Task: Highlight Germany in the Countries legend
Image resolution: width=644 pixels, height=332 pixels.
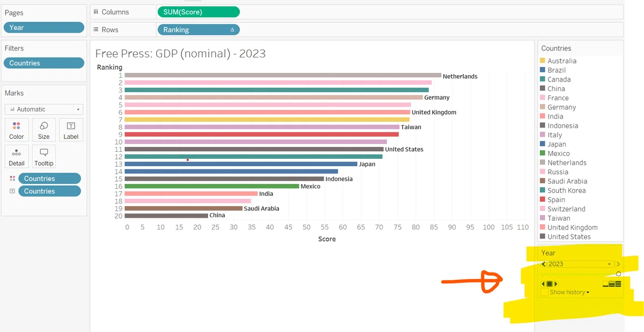Action: pos(562,107)
